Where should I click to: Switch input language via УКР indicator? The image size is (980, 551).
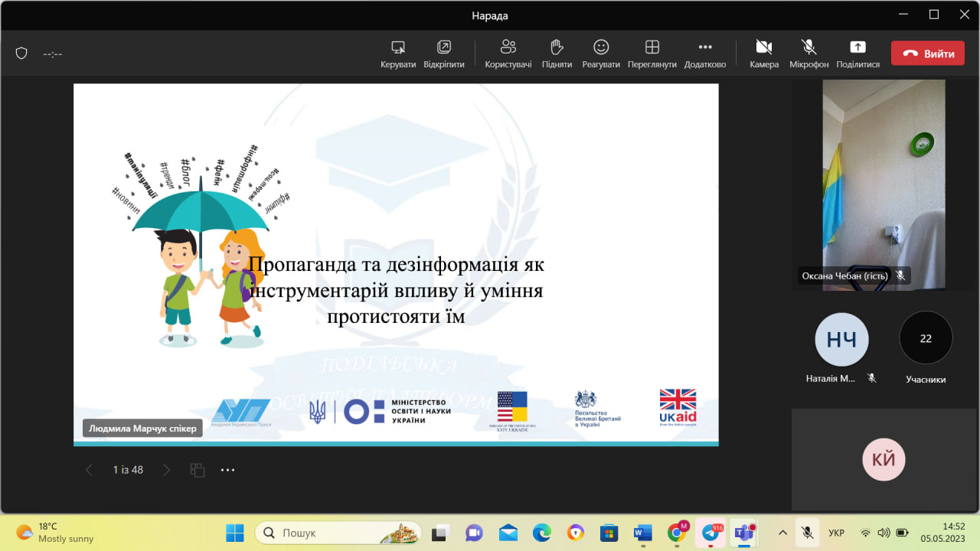(x=836, y=533)
